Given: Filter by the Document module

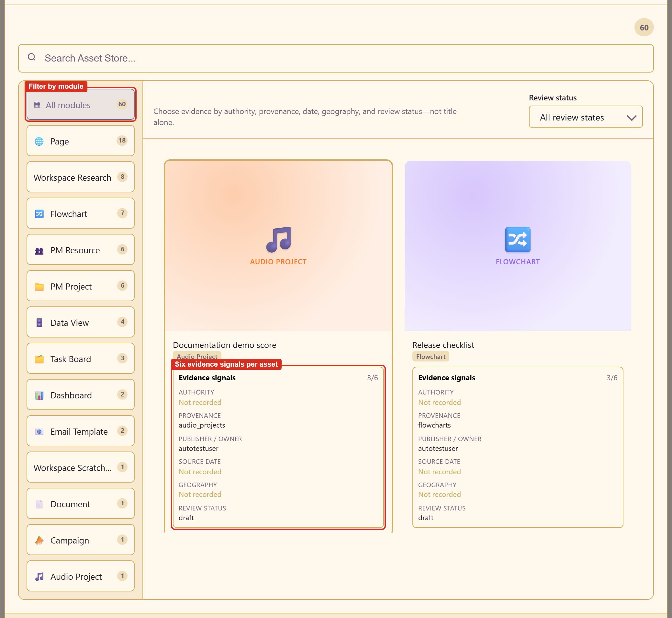Looking at the screenshot, I should (x=81, y=503).
